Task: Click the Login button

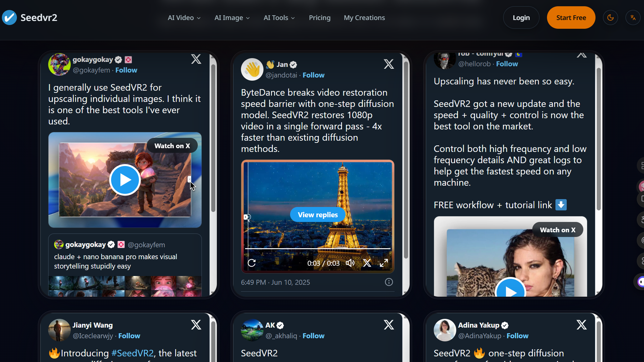Action: (x=521, y=18)
